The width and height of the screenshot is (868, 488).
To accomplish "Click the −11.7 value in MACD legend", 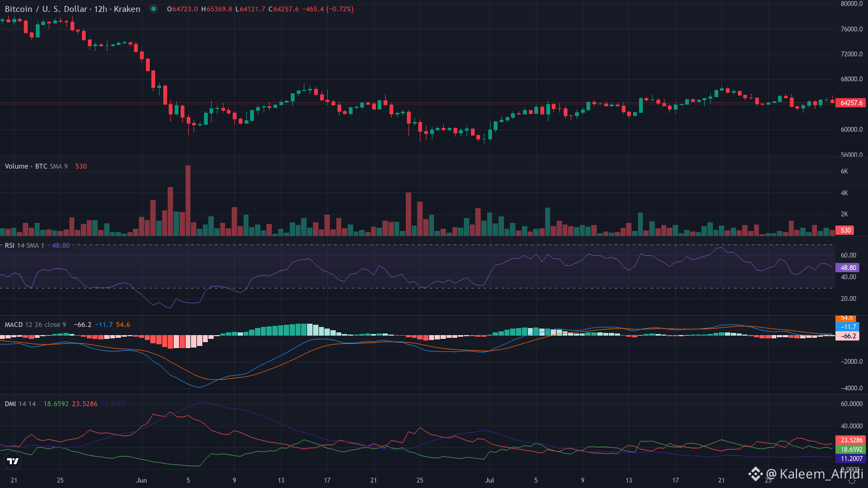I will (x=104, y=325).
